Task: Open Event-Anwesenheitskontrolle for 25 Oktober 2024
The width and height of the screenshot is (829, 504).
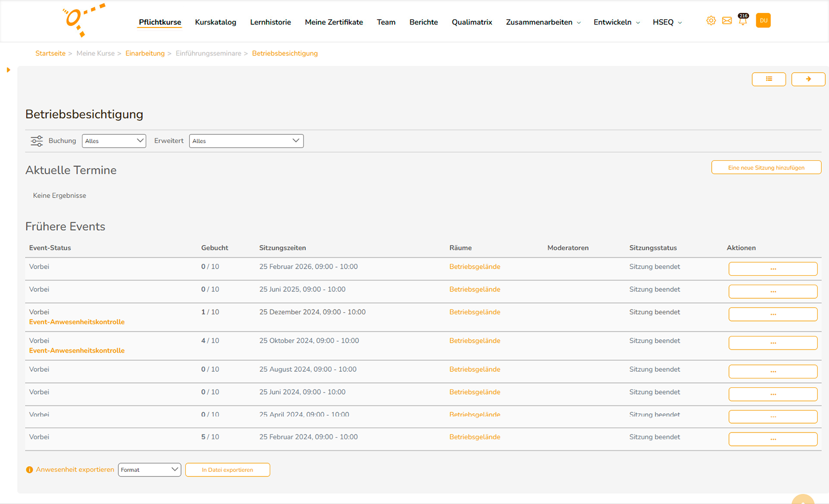Action: click(77, 351)
